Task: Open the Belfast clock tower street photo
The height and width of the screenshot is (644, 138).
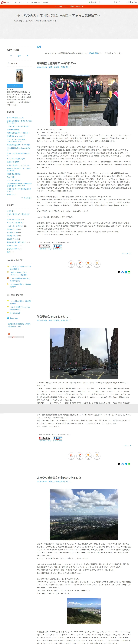Action: click(84, 353)
